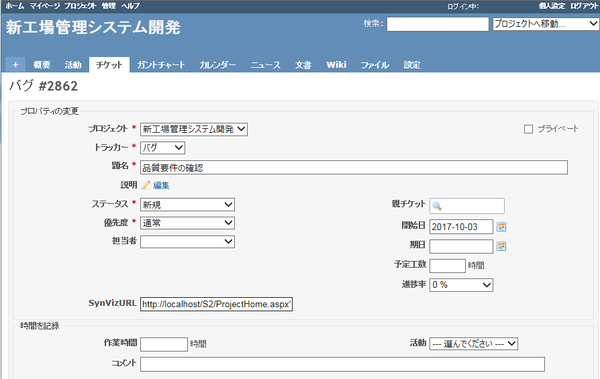Switch to the ガントチャート tab

click(x=161, y=65)
